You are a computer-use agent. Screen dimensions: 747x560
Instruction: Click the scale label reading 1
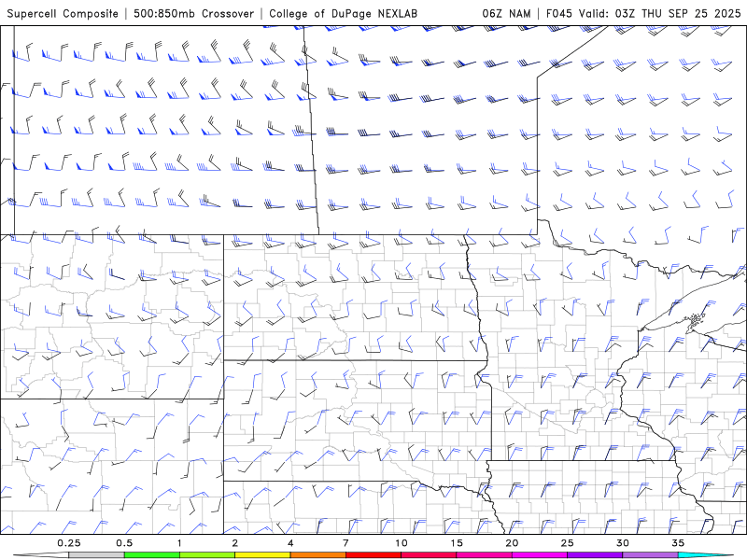tap(179, 543)
